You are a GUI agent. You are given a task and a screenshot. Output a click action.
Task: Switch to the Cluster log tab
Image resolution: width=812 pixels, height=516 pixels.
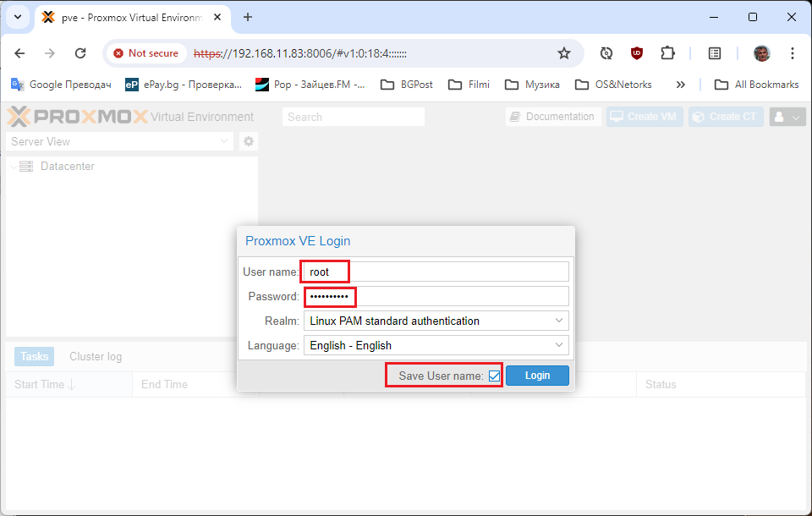click(x=96, y=356)
